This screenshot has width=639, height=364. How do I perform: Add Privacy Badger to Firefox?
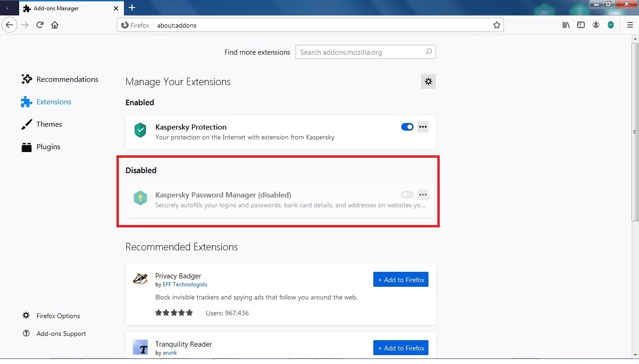tap(401, 280)
